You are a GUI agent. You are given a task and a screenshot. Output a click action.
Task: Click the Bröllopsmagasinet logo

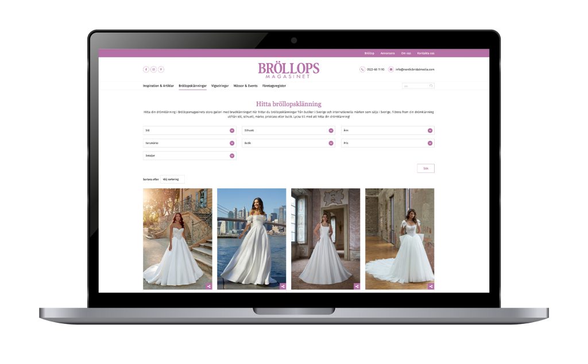click(x=288, y=70)
